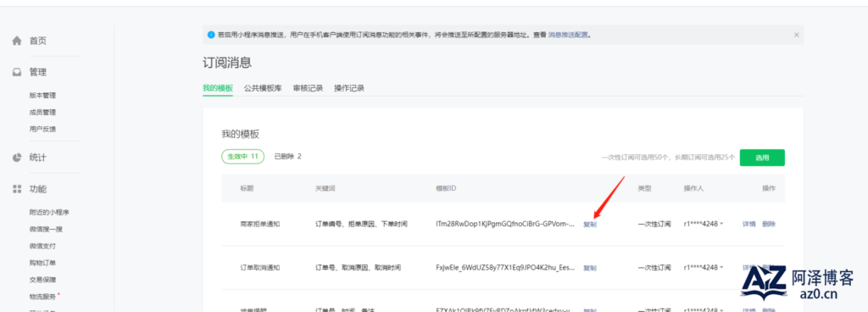Screen dimensions: 868x312
Task: Click the 订单取消通知 title cell
Action: click(260, 268)
